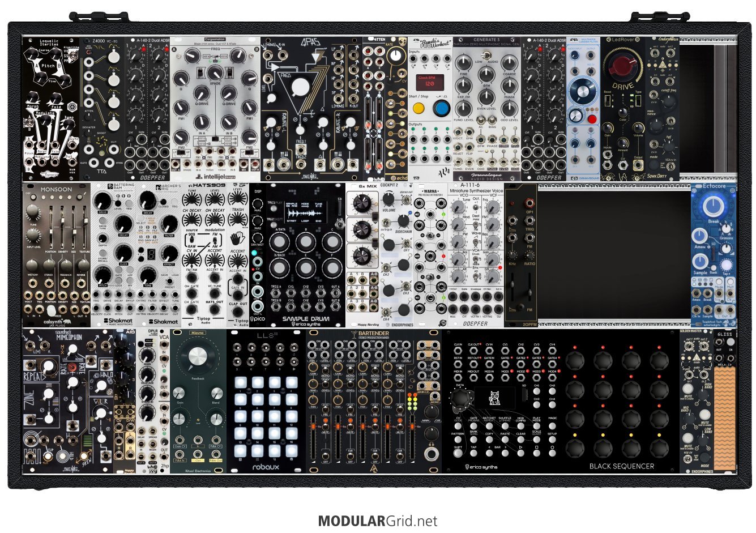Select the robaux brand label

point(266,468)
